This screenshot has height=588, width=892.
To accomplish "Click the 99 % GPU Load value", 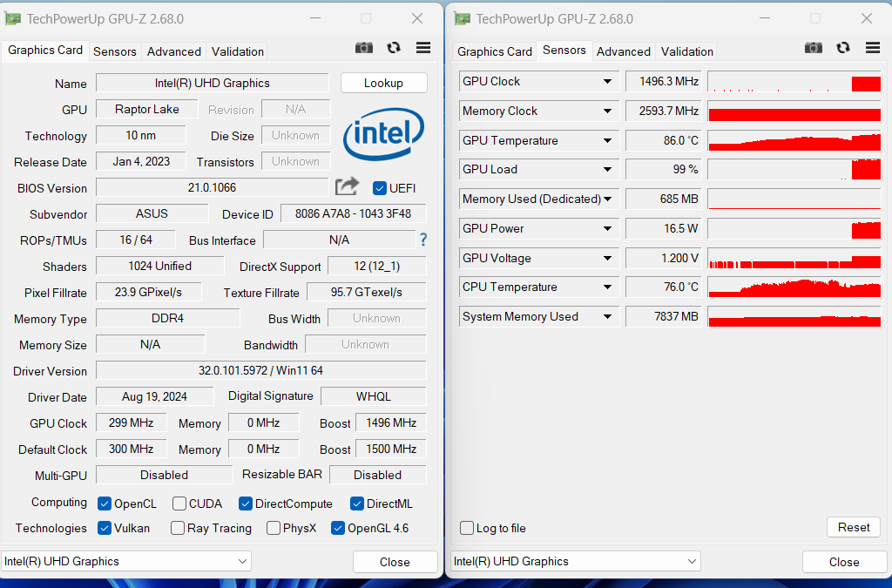I will pyautogui.click(x=664, y=170).
